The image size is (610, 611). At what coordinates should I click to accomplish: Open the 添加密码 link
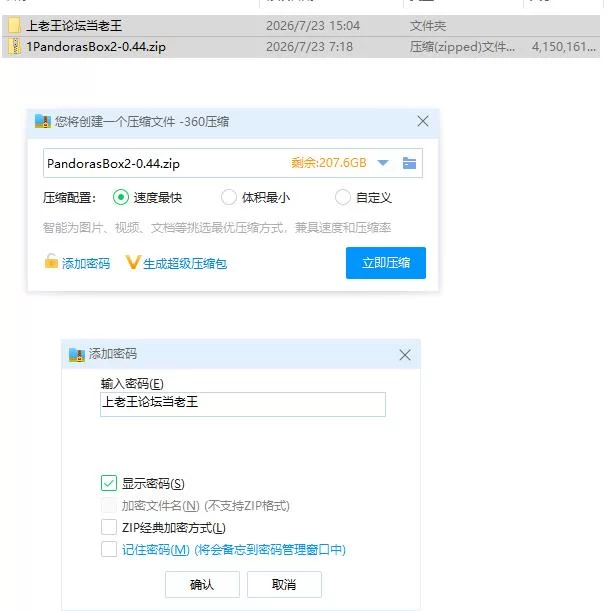pyautogui.click(x=86, y=264)
